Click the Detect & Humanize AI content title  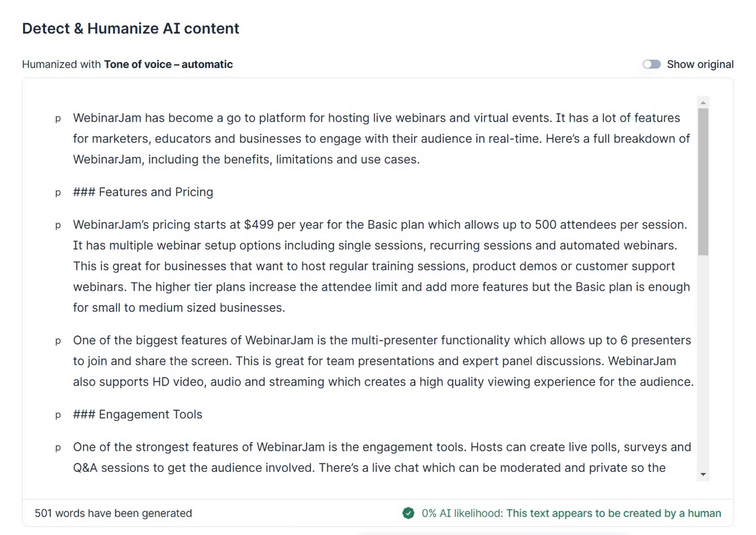pyautogui.click(x=131, y=29)
